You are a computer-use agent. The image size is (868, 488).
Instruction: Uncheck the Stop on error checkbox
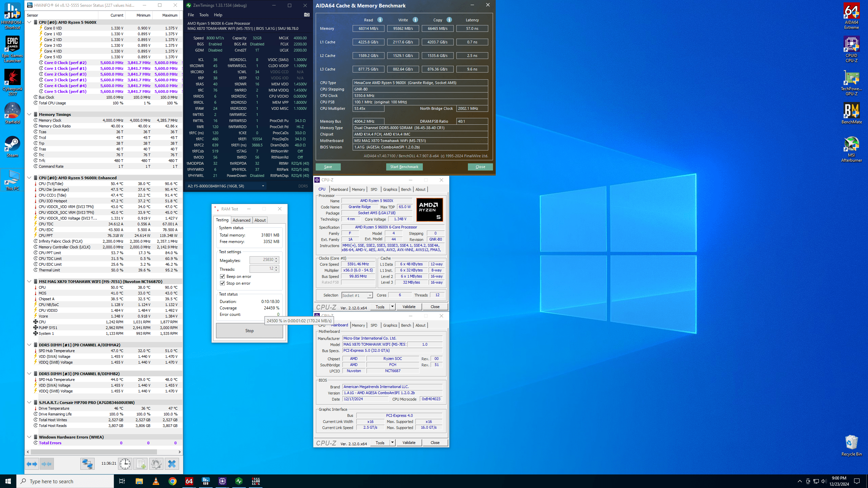click(x=223, y=283)
